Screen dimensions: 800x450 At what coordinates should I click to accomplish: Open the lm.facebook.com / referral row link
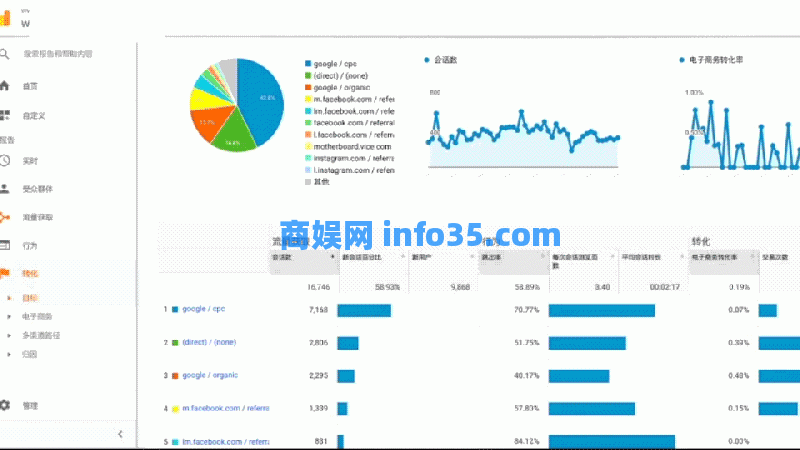226,441
